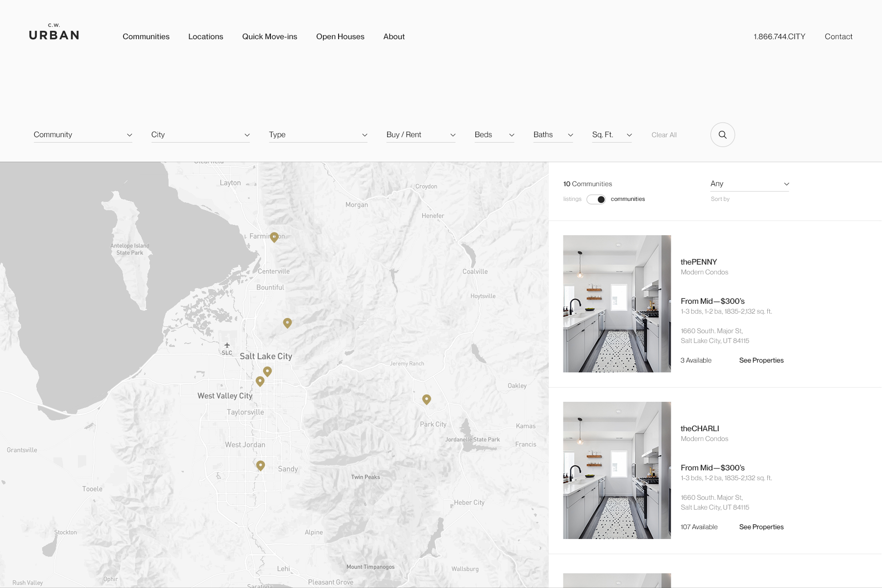
Task: Open theCHARLI community title
Action: coord(700,429)
